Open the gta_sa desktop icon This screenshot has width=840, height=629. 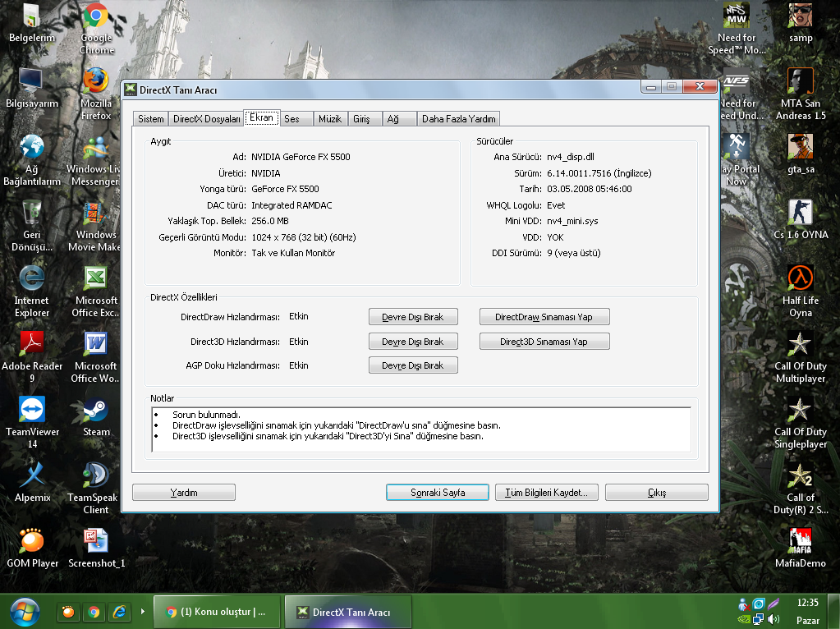click(x=801, y=154)
